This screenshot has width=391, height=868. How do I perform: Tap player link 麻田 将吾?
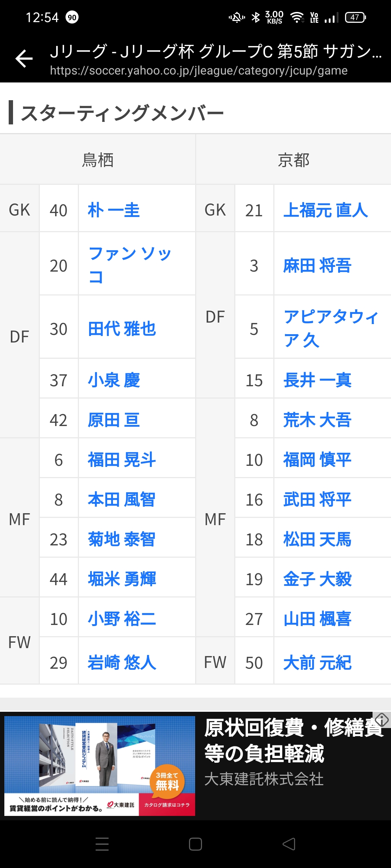(317, 265)
